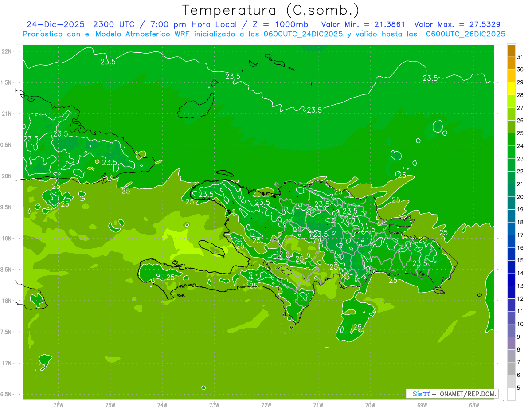This screenshot has width=532, height=411.
Task: Click the legend value "5"
Action: [x=518, y=388]
